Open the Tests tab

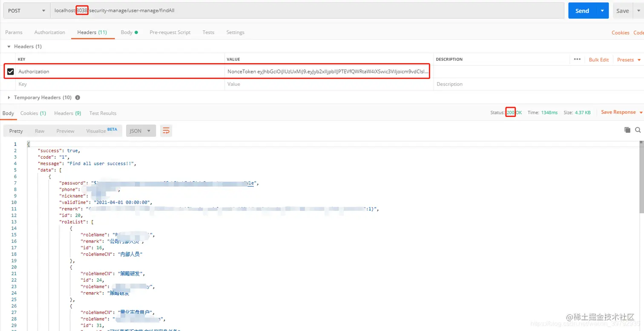[x=208, y=32]
